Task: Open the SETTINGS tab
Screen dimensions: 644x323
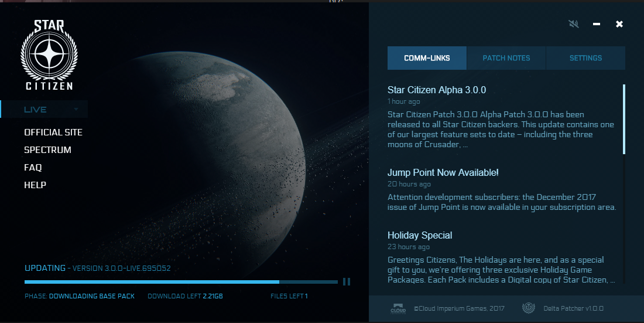Action: coord(585,58)
